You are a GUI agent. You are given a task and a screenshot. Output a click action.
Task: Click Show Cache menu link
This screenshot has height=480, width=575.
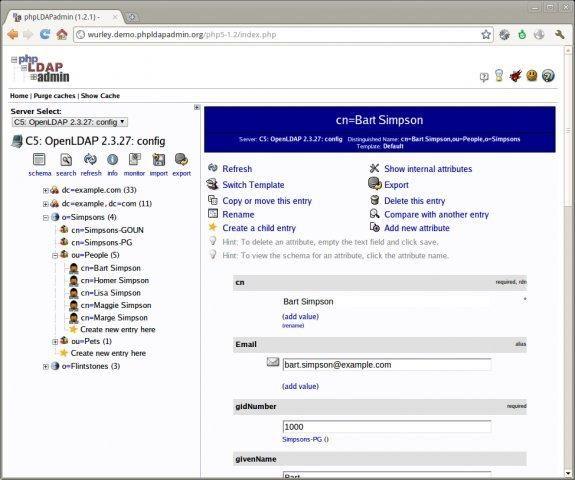point(100,96)
